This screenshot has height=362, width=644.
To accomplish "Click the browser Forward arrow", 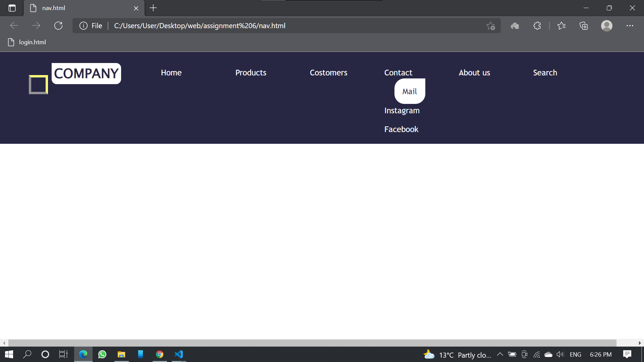I will click(36, 25).
